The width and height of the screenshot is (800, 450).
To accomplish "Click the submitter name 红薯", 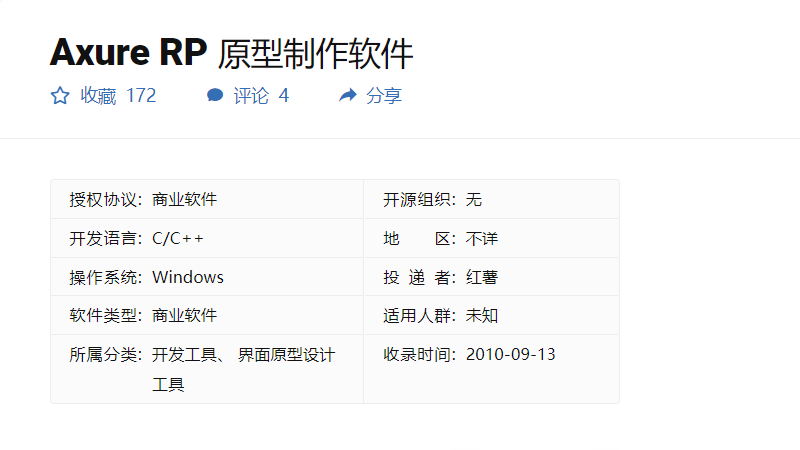I will (x=482, y=277).
